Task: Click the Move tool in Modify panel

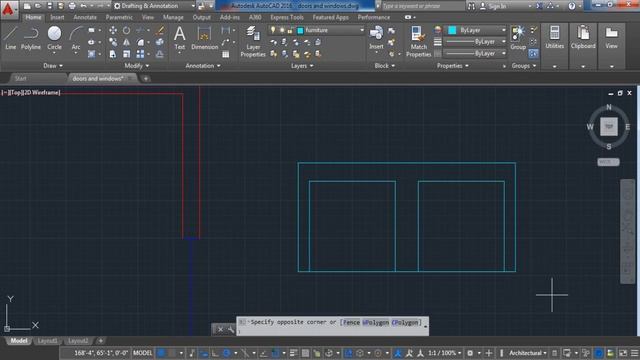Action: click(x=113, y=30)
